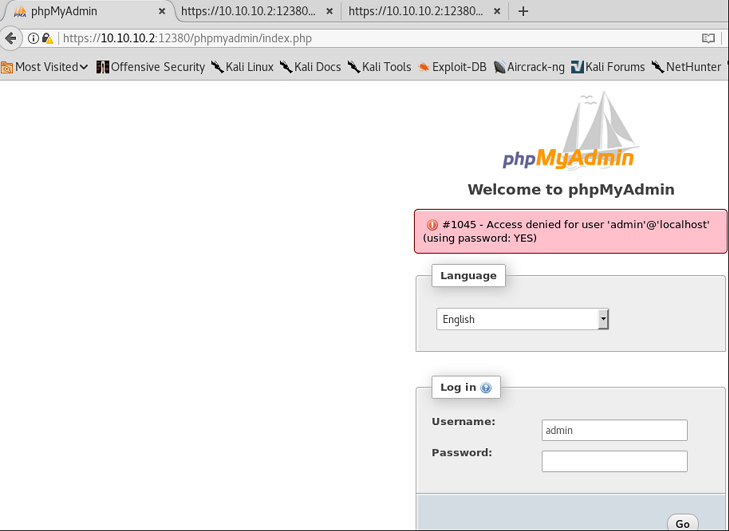Switch to the third https://10.10.10.2:12380 tab
Viewport: 729px width, 531px height.
click(x=424, y=11)
